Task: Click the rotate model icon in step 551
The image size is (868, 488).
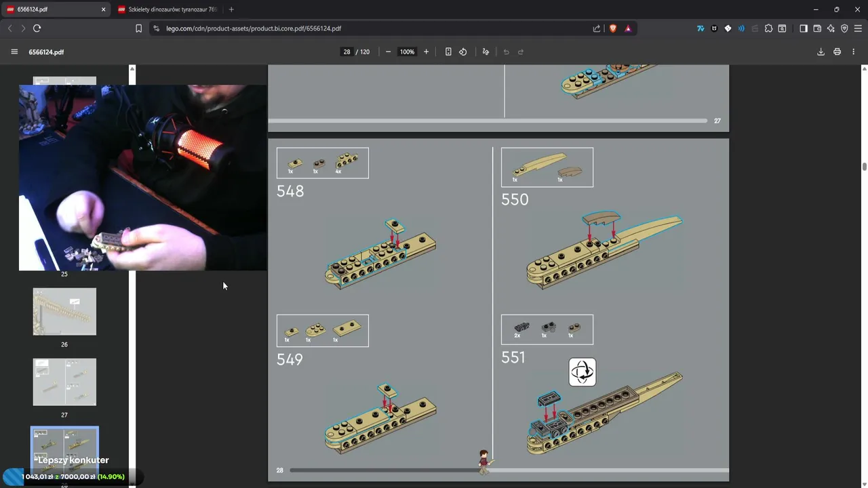Action: (x=583, y=372)
